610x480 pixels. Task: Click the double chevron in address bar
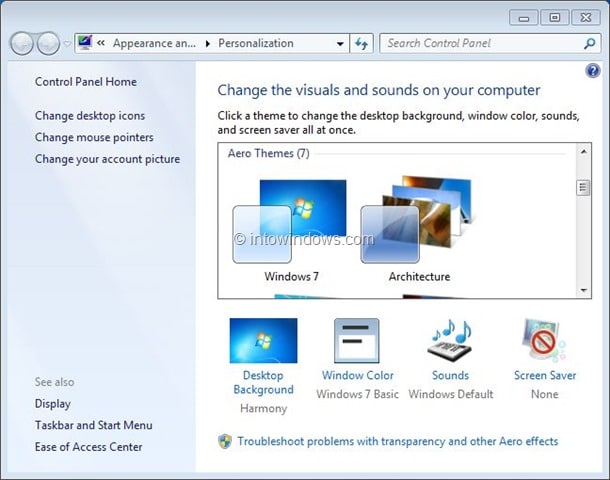tap(101, 43)
